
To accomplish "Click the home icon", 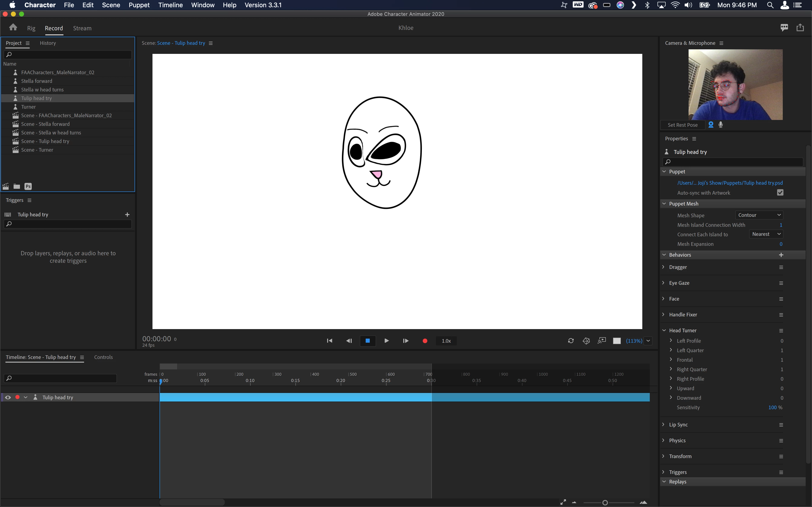I will pos(13,27).
